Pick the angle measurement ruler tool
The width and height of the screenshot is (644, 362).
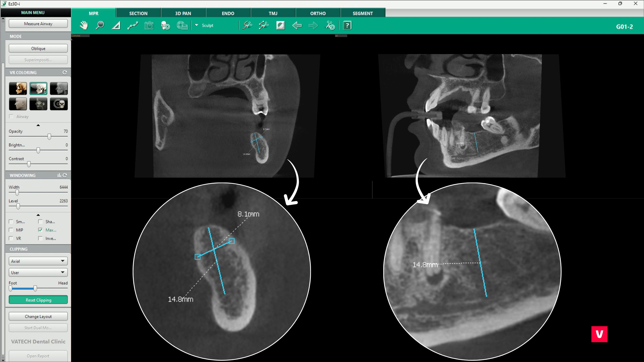tap(116, 25)
